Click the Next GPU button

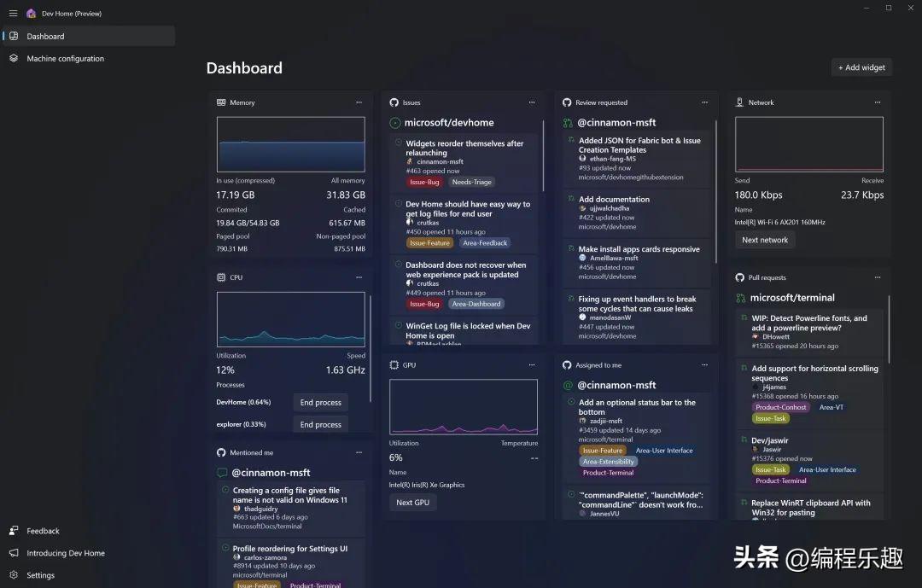(412, 503)
